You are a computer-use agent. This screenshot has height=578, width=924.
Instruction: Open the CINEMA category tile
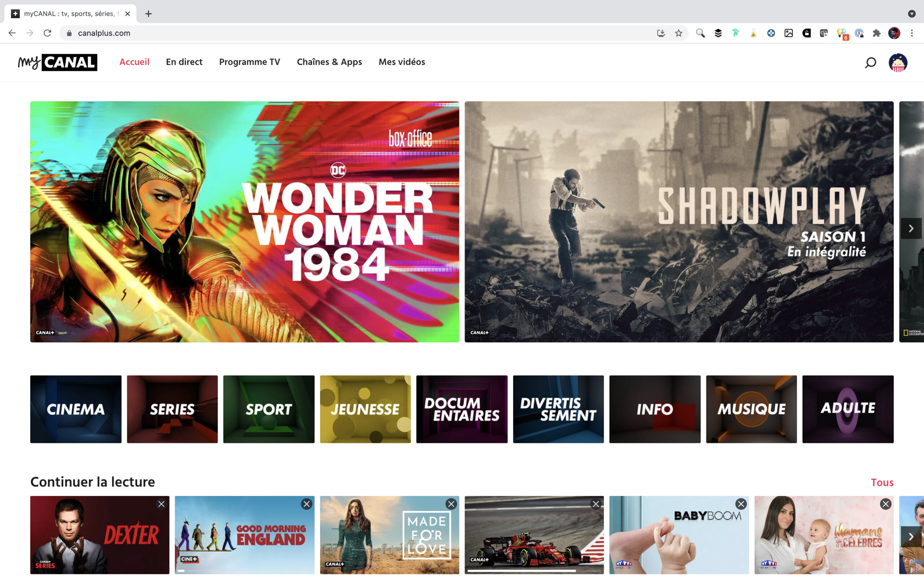[x=76, y=409]
